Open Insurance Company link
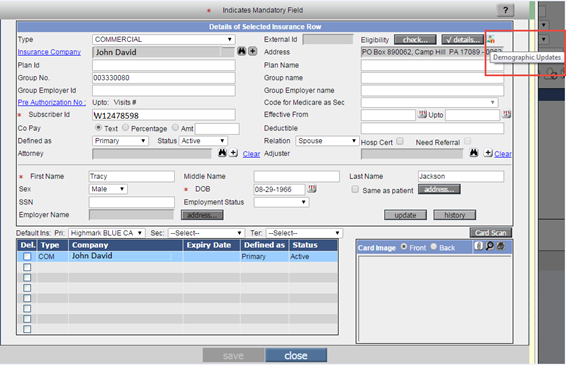This screenshot has height=365, width=566. [x=49, y=52]
